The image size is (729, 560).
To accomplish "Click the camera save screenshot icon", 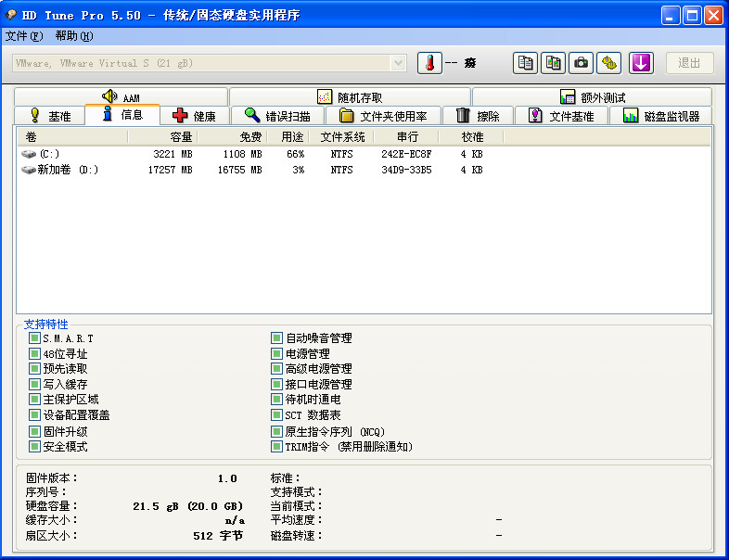I will [x=581, y=63].
